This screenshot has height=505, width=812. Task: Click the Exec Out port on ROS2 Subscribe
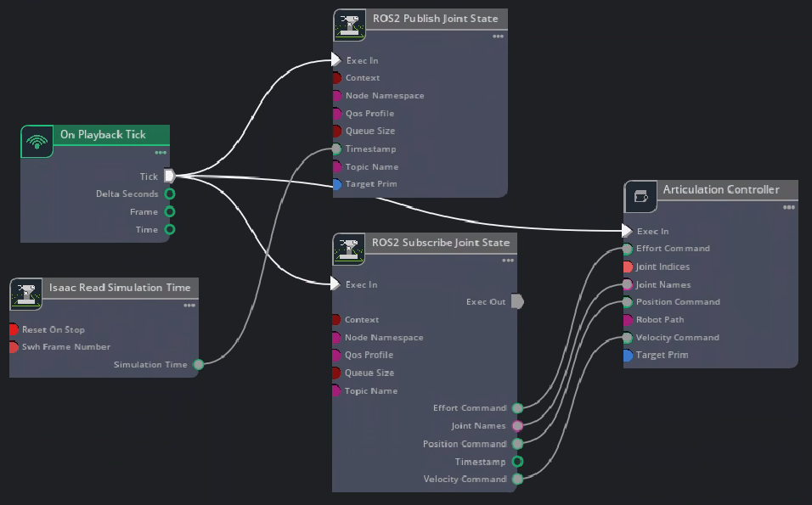click(x=517, y=302)
